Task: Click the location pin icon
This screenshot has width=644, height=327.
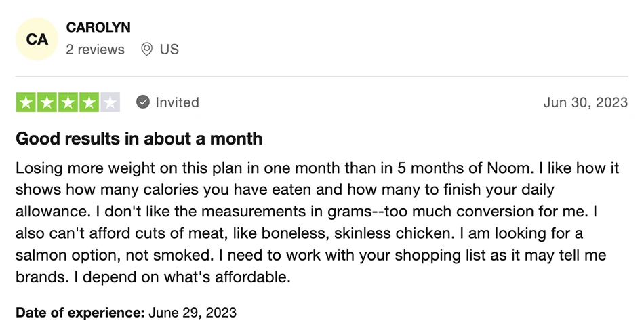Action: (146, 50)
